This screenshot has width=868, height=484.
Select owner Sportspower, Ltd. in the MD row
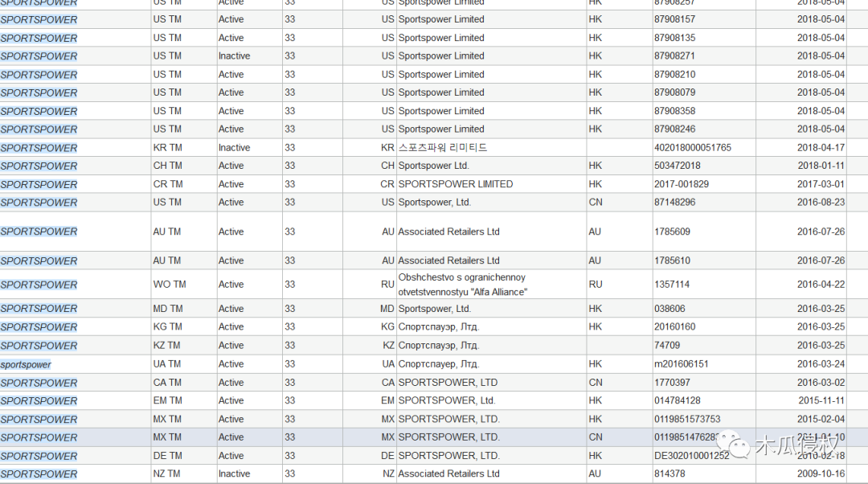pos(435,309)
